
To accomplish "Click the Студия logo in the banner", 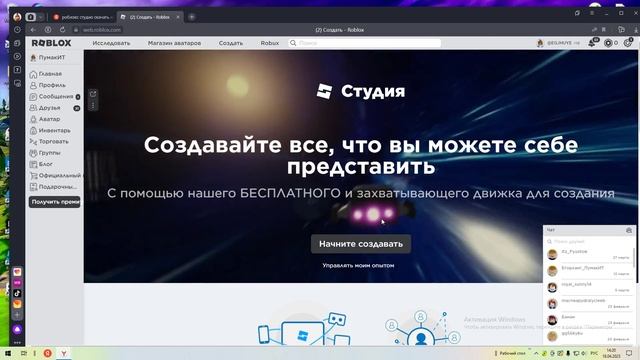I will click(x=360, y=91).
